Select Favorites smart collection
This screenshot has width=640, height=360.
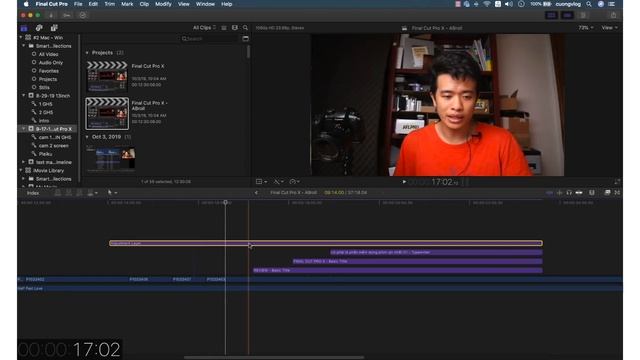click(49, 71)
